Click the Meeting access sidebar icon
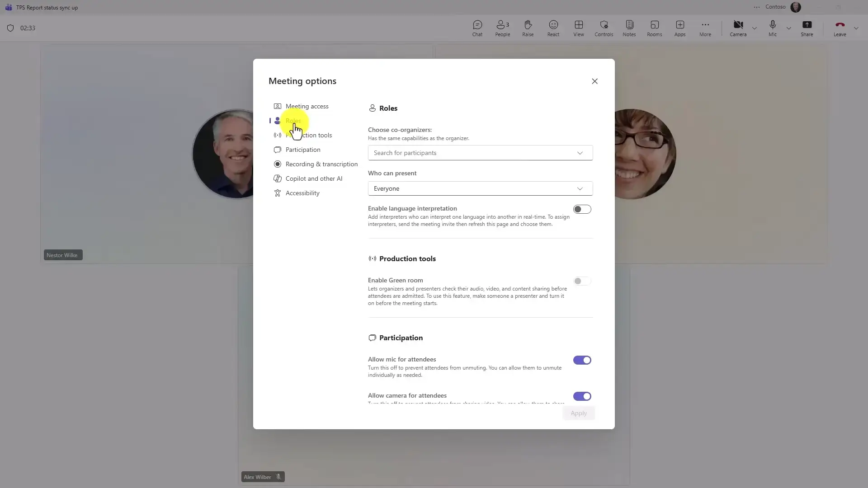The image size is (868, 488). click(x=278, y=106)
